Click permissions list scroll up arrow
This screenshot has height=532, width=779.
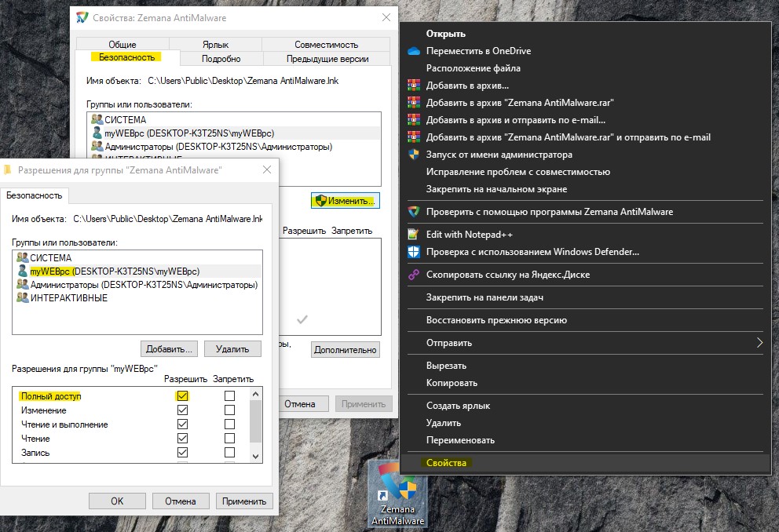point(255,394)
